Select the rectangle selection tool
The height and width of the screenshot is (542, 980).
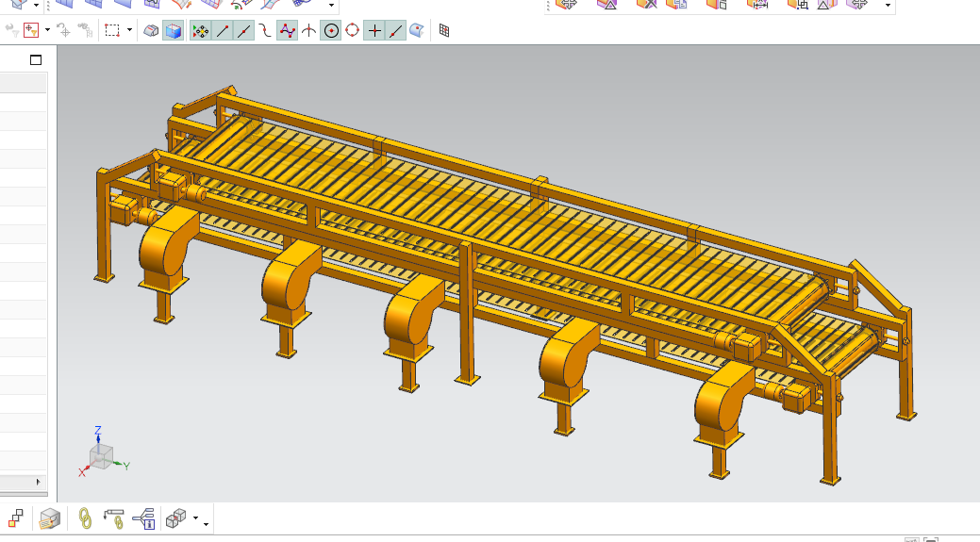(x=112, y=30)
